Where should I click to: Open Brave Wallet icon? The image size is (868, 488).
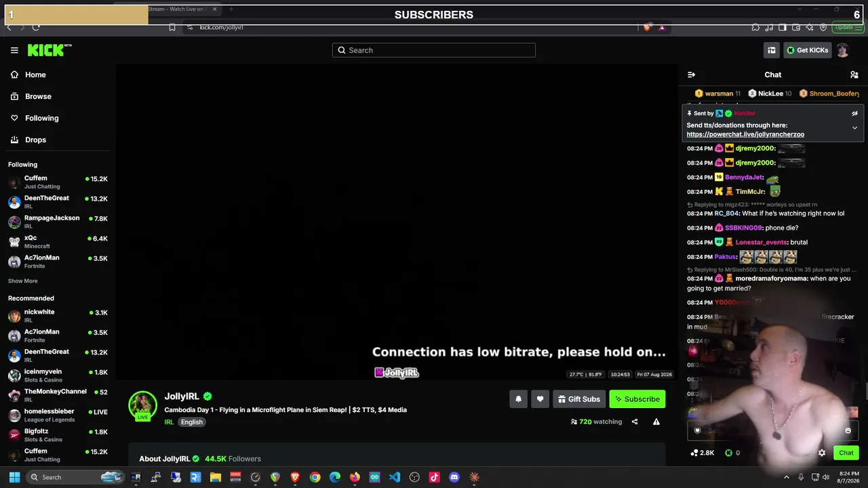[x=796, y=27]
